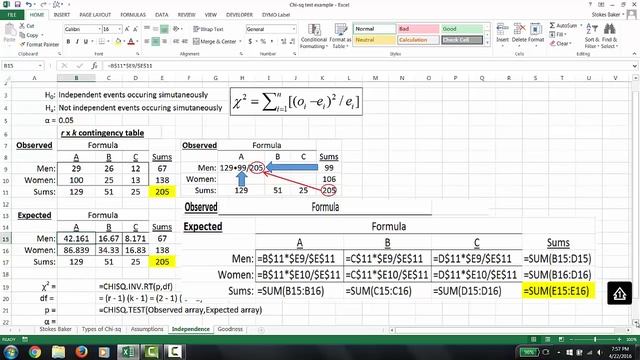The height and width of the screenshot is (360, 640).
Task: Toggle Wrap Text for selected cells
Action: [x=208, y=29]
